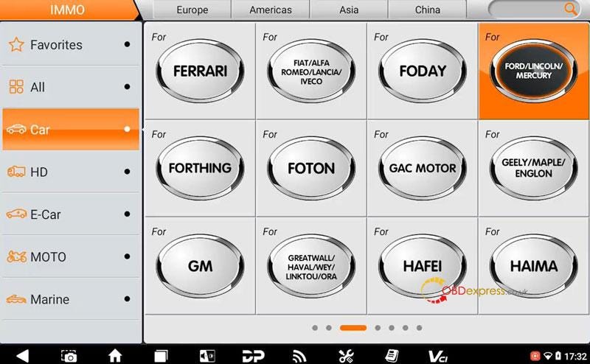The height and width of the screenshot is (364, 590).
Task: Go back with the back arrow
Action: [x=23, y=355]
